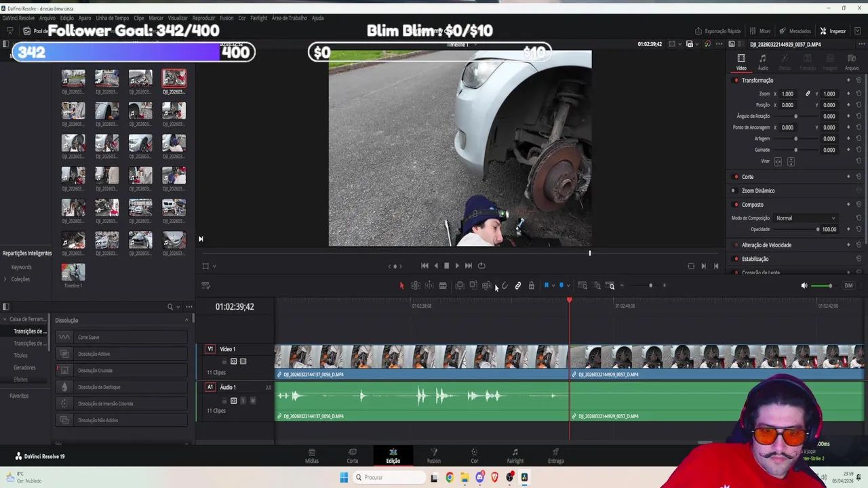Toggle the Composto enable switch
This screenshot has width=868, height=488.
click(x=736, y=205)
